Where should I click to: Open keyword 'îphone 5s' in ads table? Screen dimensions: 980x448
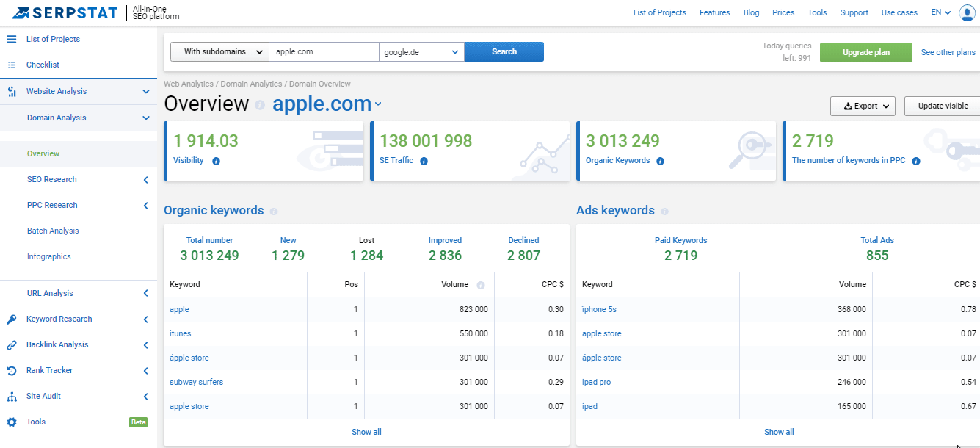(x=599, y=309)
